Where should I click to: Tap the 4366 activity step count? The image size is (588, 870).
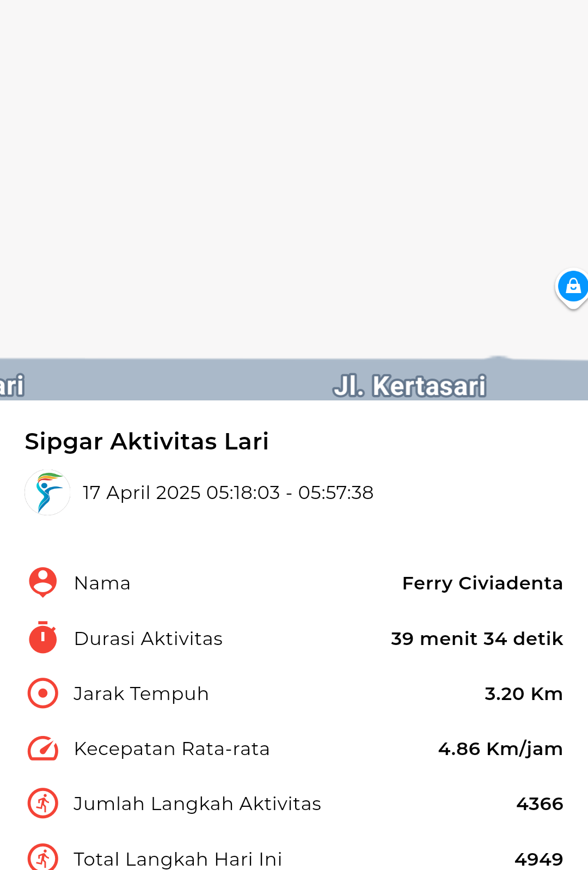[540, 804]
